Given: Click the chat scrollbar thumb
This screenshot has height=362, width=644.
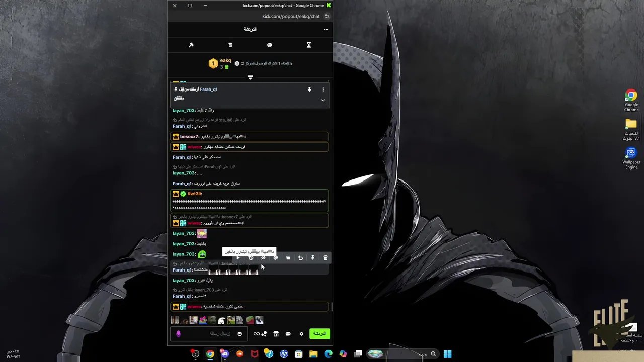Looking at the screenshot, I should [x=332, y=307].
